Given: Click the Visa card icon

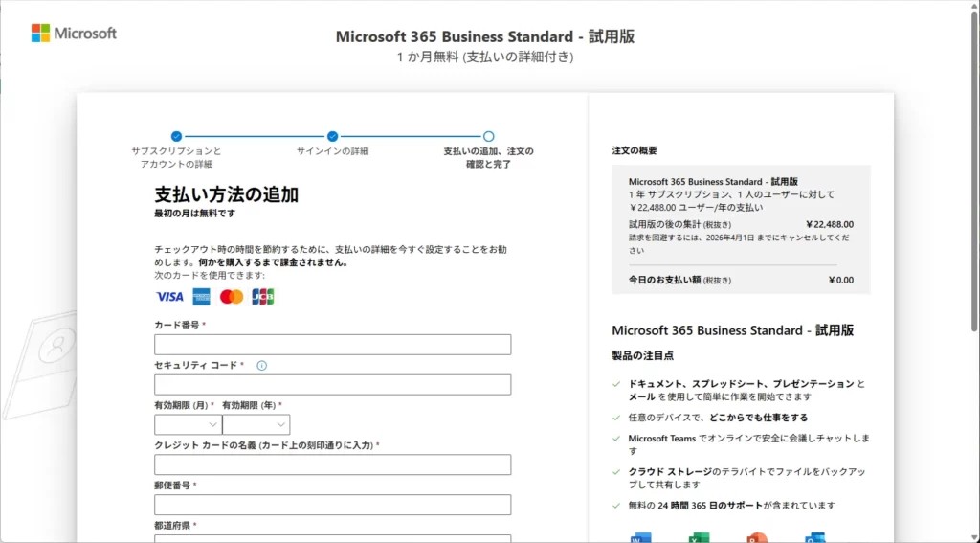Looking at the screenshot, I should (169, 297).
